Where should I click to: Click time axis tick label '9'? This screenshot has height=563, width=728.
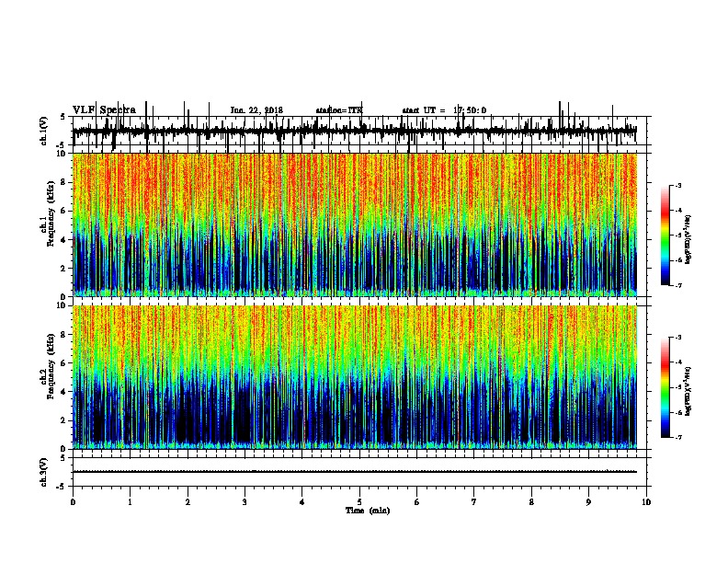[x=588, y=502]
